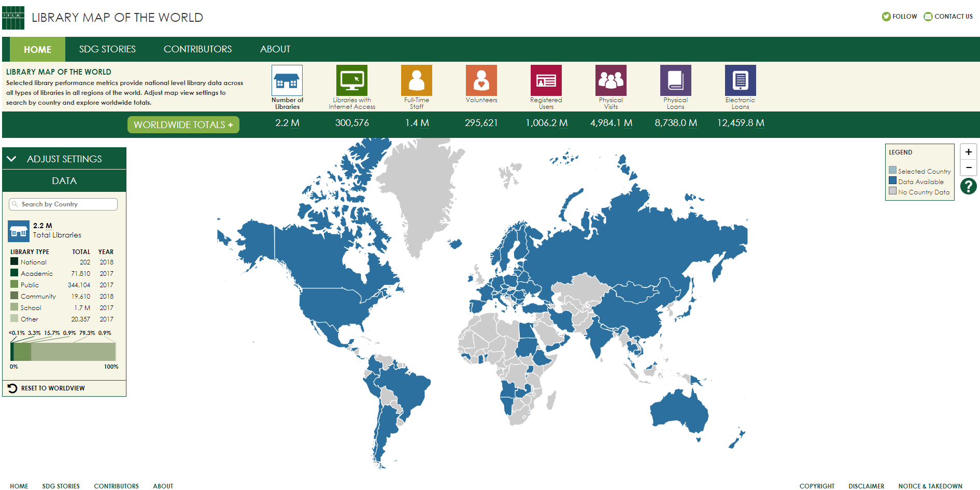Click the 4,984.1 M physical visits total
The height and width of the screenshot is (490, 980).
[611, 123]
